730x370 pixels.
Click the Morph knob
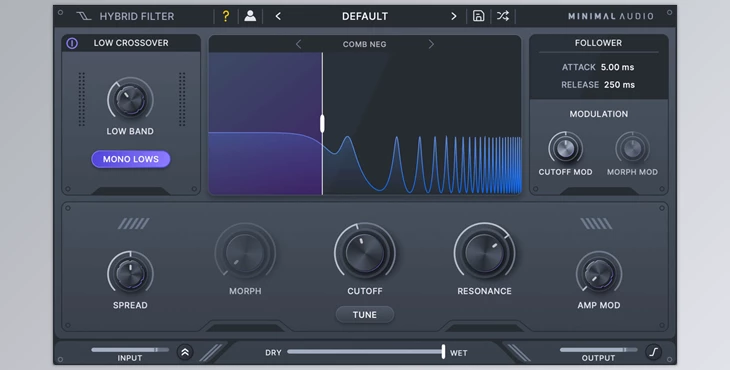(x=245, y=253)
